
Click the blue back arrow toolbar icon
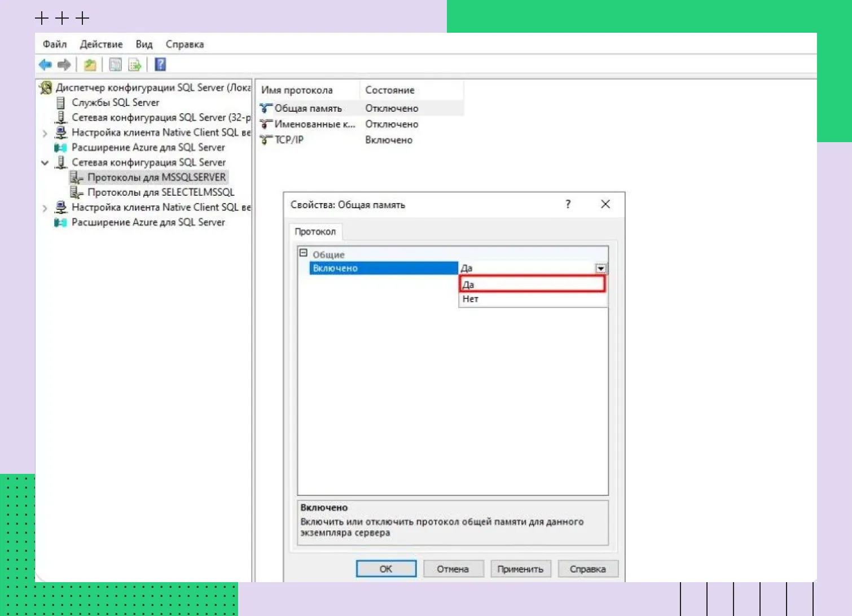tap(45, 65)
